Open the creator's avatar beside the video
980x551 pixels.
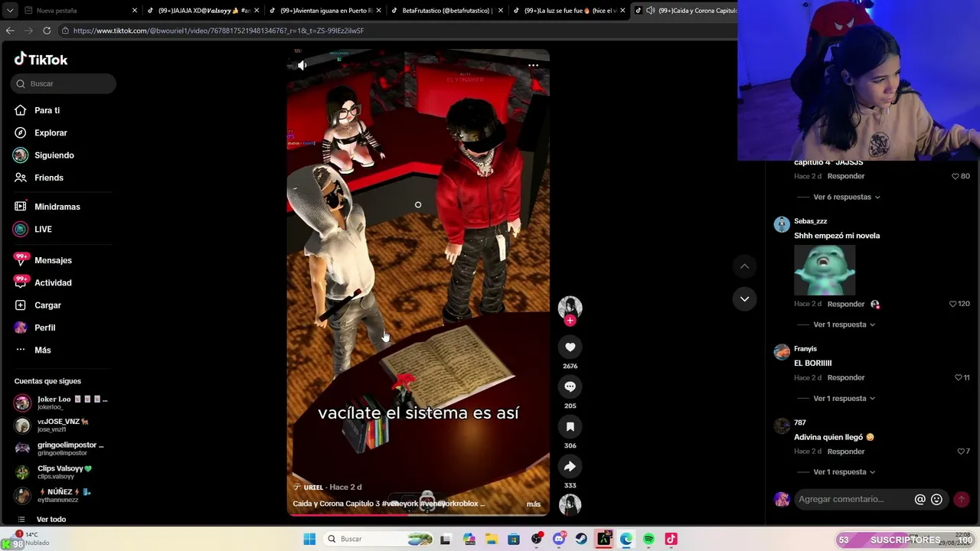pos(570,308)
